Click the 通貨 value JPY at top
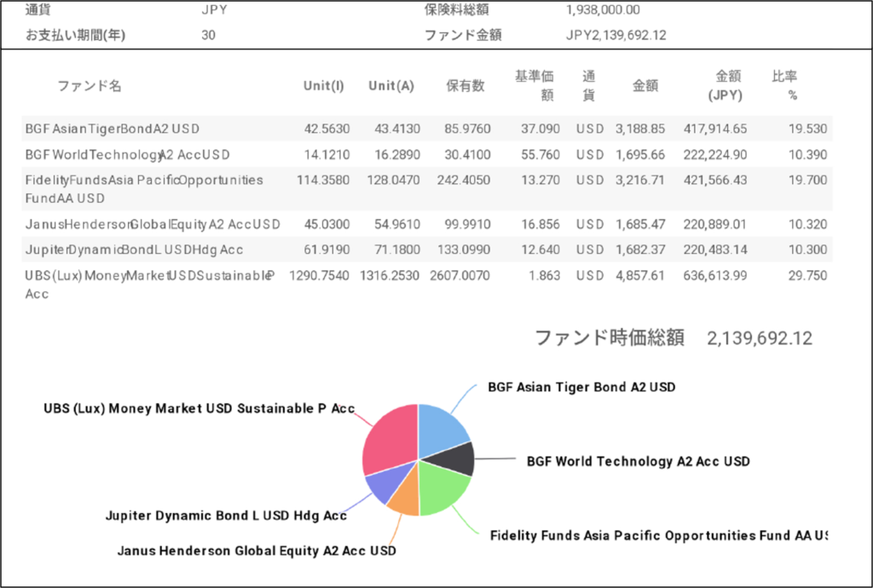 click(214, 9)
